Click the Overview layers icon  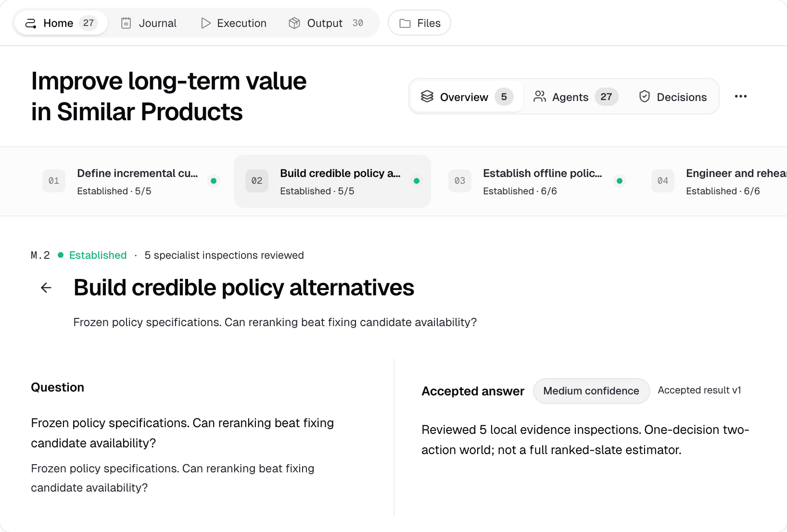427,97
